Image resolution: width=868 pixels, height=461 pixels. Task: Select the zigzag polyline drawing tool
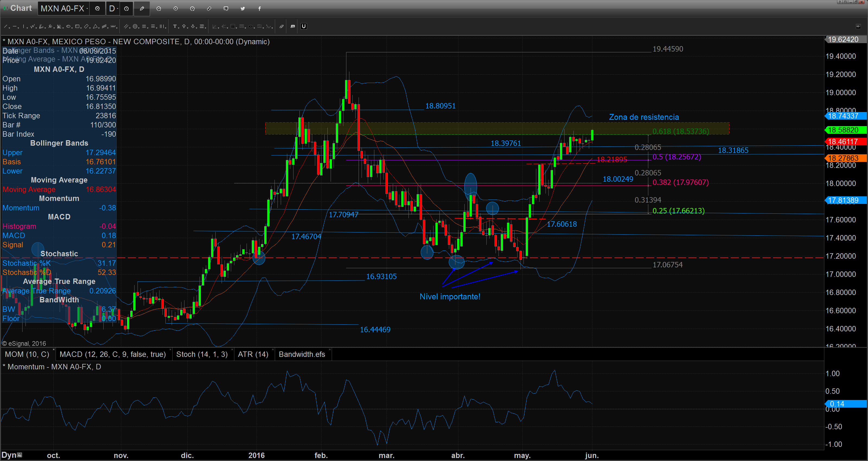[x=32, y=26]
